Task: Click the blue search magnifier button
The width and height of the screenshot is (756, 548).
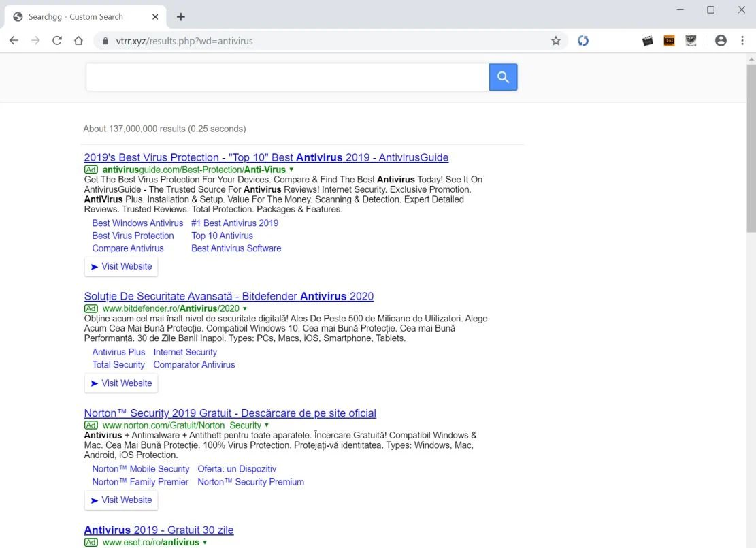Action: (x=503, y=77)
